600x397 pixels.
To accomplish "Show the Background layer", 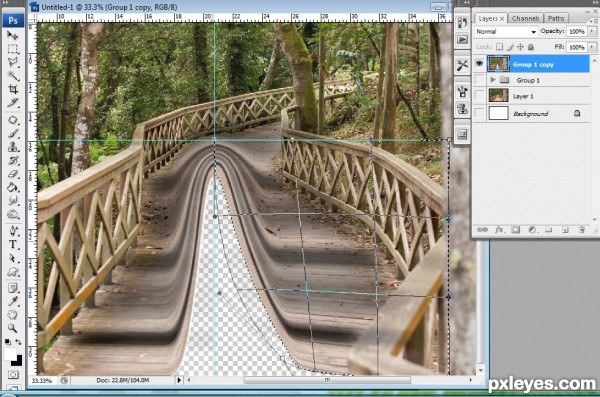I will pyautogui.click(x=479, y=113).
